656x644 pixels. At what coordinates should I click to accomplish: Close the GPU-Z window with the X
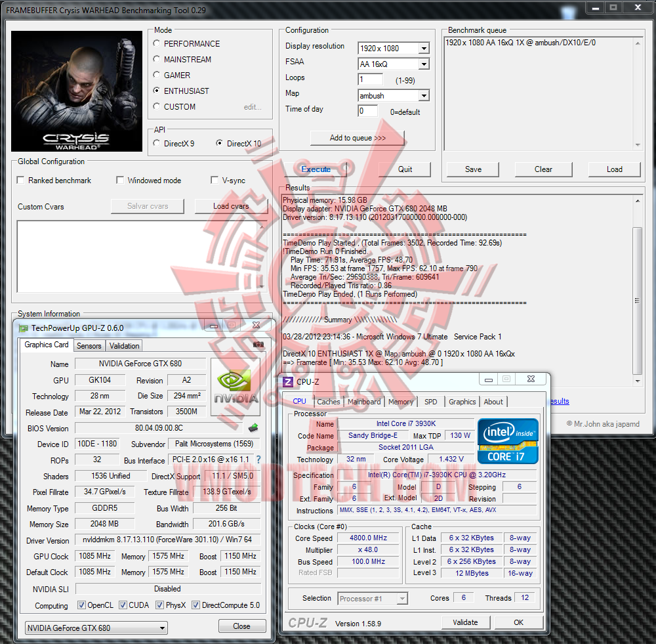[x=256, y=325]
